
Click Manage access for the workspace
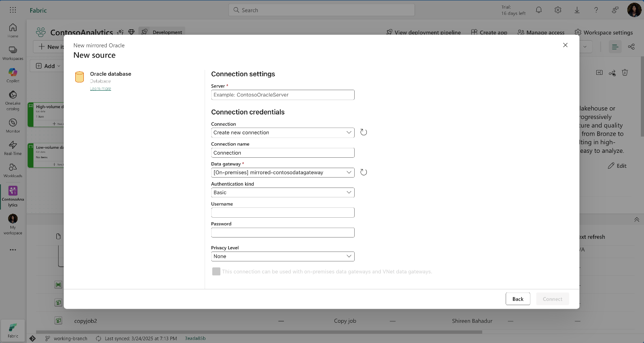[x=544, y=32]
